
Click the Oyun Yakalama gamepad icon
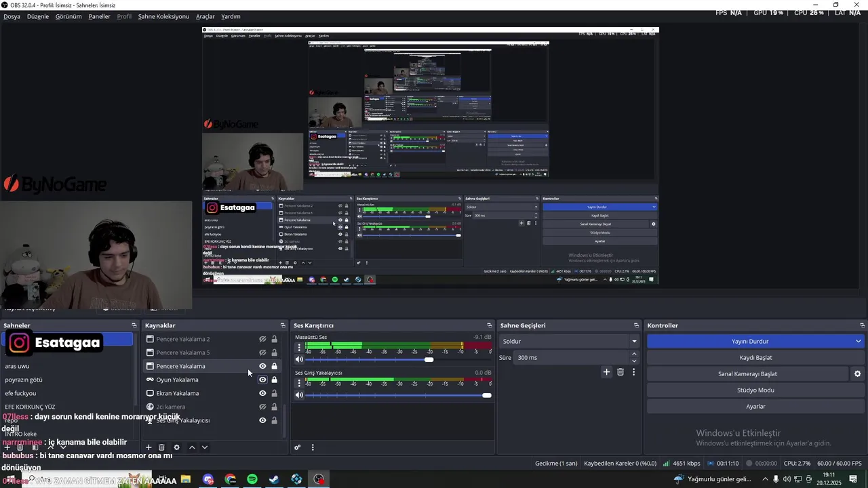pyautogui.click(x=150, y=380)
